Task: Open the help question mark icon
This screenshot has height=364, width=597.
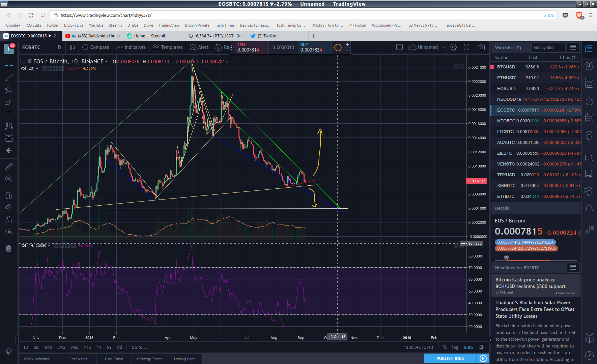Action: coord(589,355)
